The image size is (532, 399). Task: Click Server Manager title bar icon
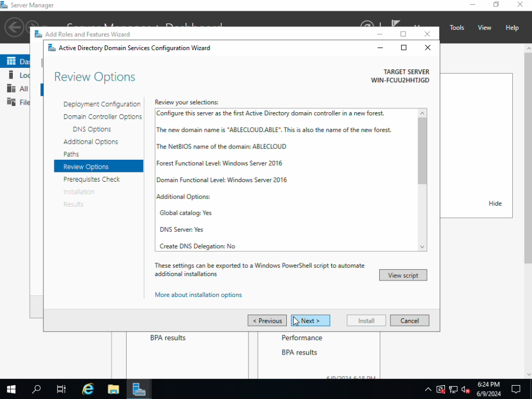pyautogui.click(x=4, y=5)
